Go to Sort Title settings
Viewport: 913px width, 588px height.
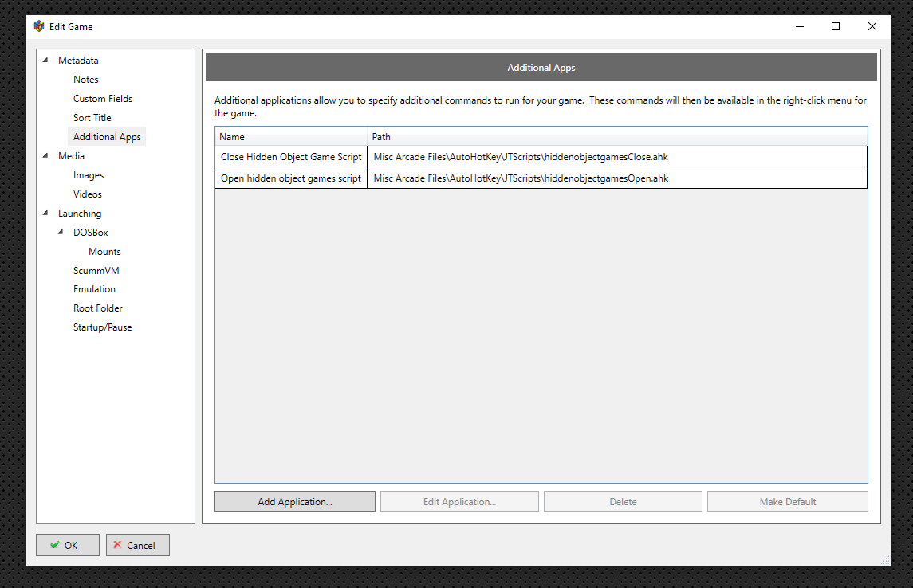pyautogui.click(x=92, y=118)
